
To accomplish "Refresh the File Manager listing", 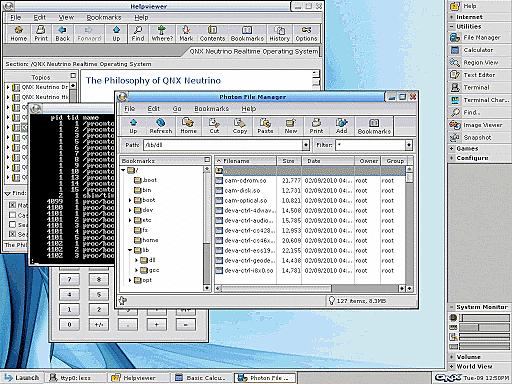I will click(161, 126).
